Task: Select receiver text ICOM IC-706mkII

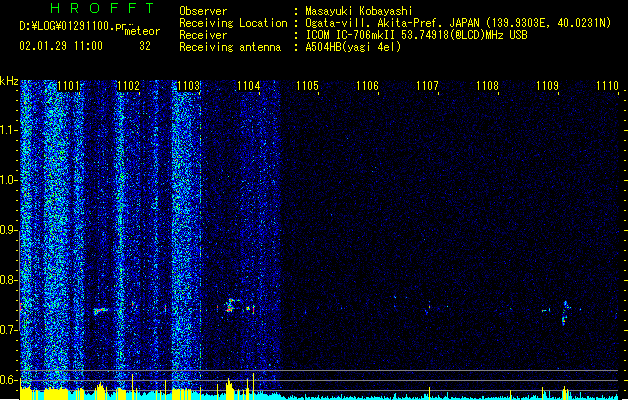Action: (x=351, y=35)
